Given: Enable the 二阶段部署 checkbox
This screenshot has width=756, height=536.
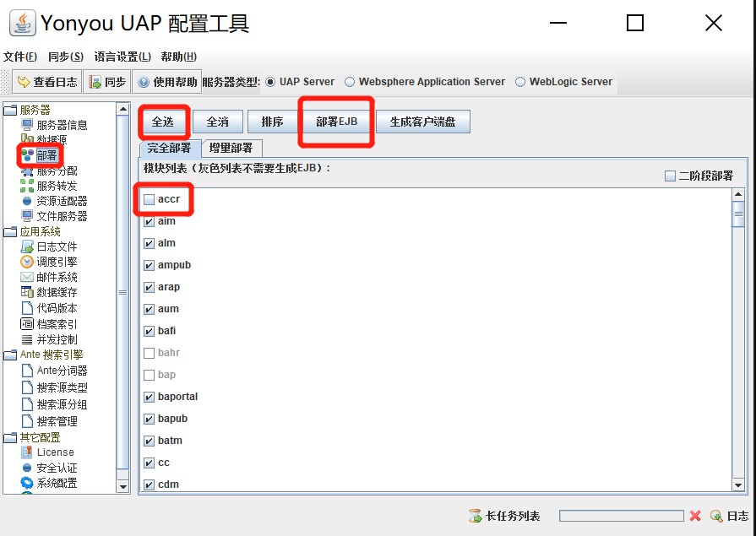Looking at the screenshot, I should tap(670, 176).
